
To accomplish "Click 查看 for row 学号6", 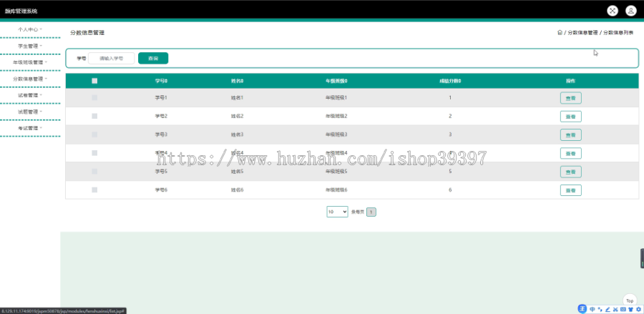I will (x=571, y=190).
